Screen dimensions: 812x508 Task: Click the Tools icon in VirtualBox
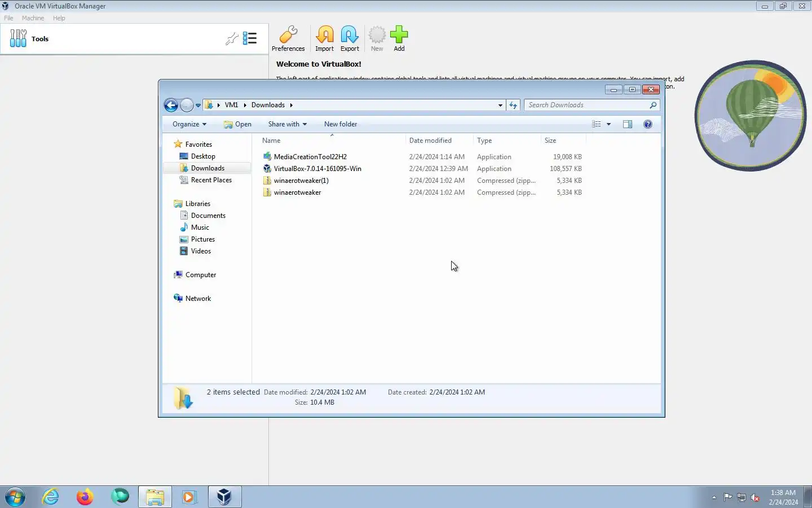coord(18,38)
